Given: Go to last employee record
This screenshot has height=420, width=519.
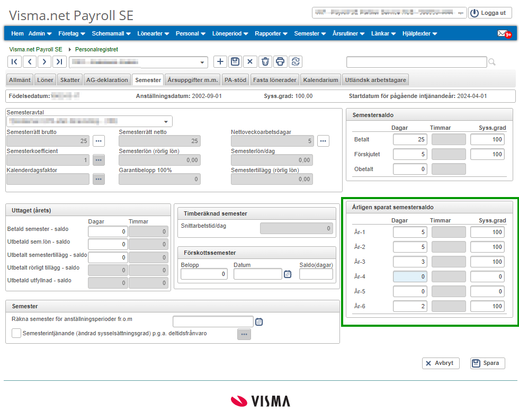Looking at the screenshot, I should click(x=59, y=61).
